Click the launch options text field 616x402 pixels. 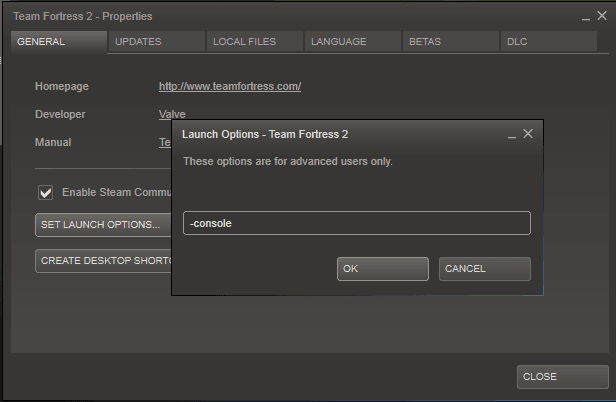point(356,223)
